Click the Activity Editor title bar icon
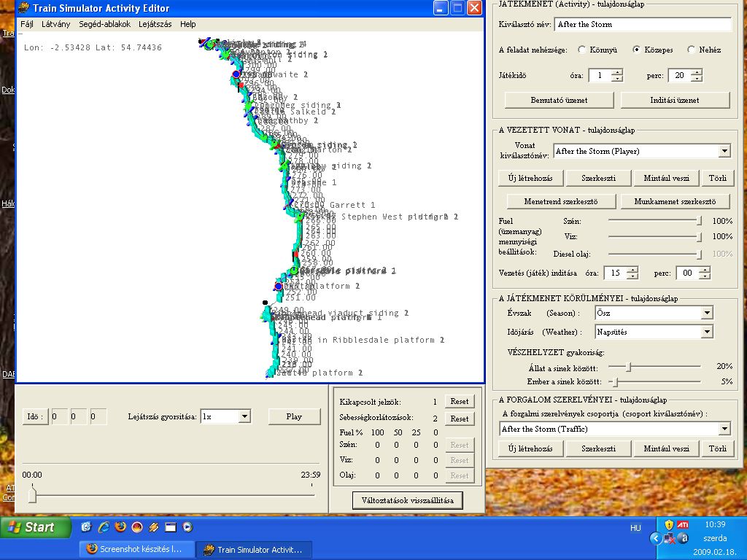Image resolution: width=747 pixels, height=560 pixels. click(24, 8)
